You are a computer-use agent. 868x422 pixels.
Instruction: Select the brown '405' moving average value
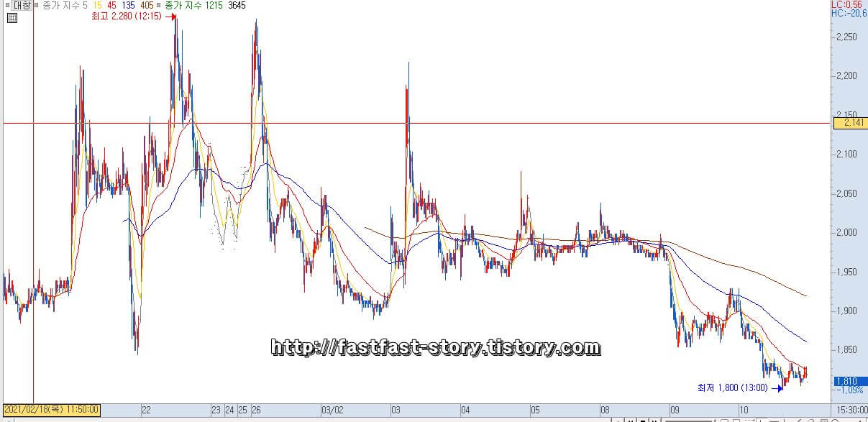tap(147, 6)
